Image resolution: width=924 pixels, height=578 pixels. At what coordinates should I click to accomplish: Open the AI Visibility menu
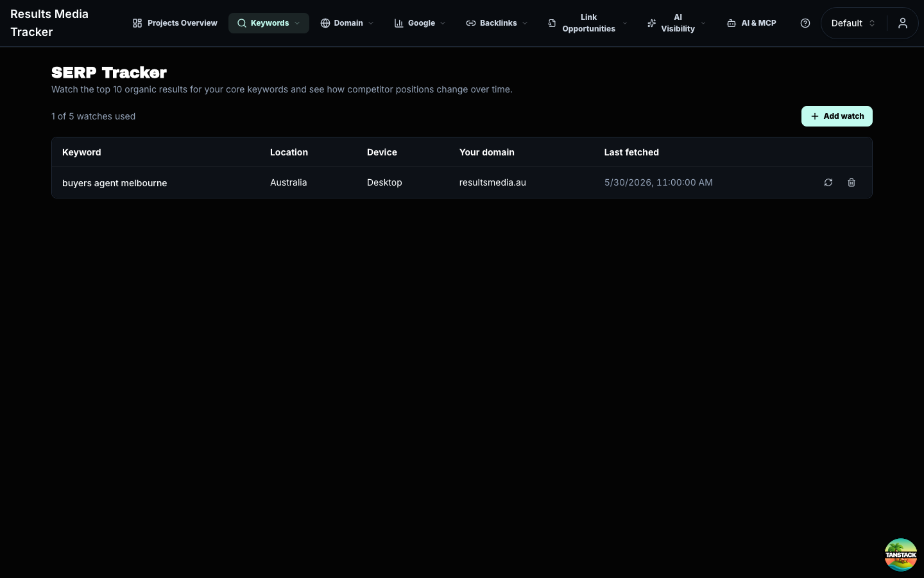676,23
